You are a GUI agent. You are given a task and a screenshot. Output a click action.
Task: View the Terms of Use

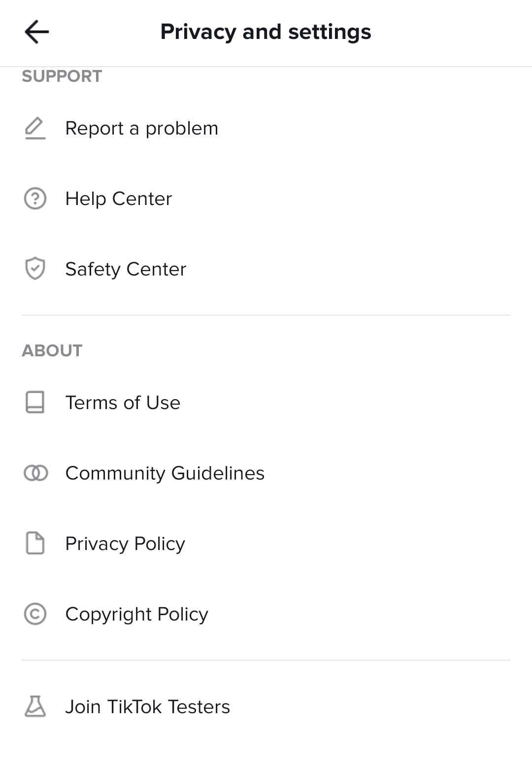coord(266,402)
